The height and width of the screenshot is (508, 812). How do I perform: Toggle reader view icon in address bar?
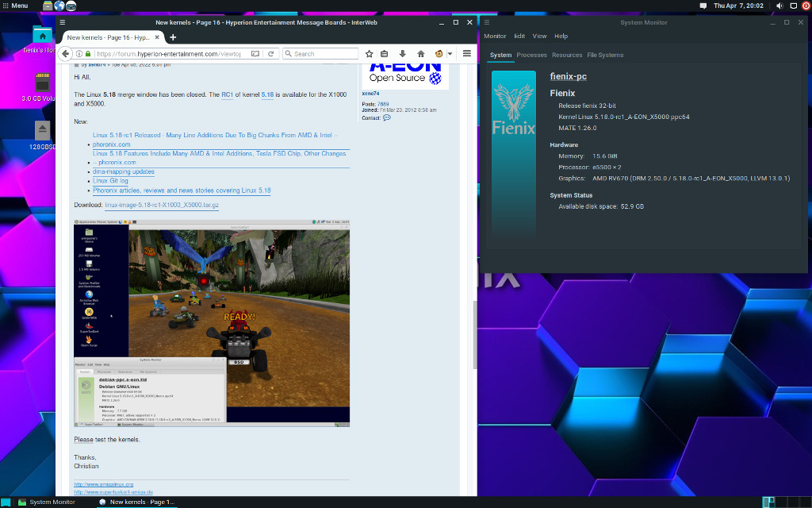point(255,54)
